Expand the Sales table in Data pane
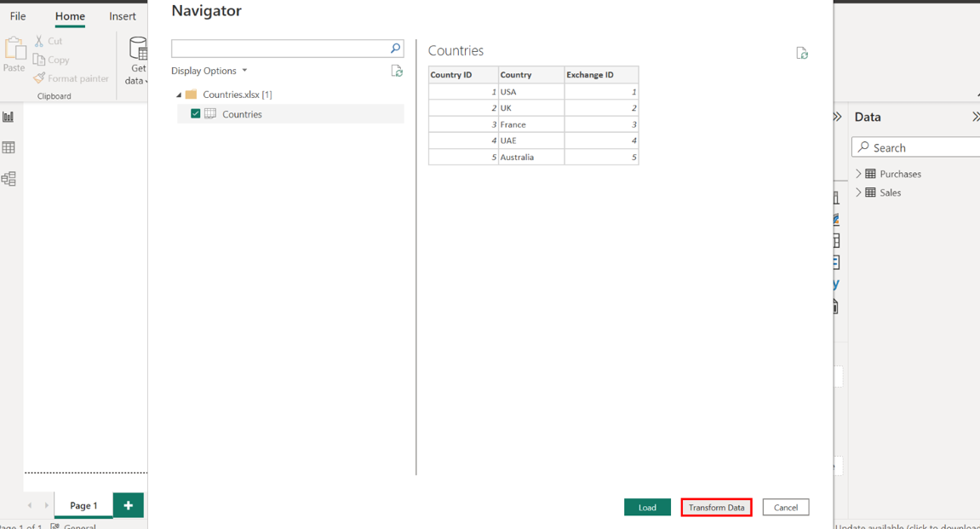The height and width of the screenshot is (529, 980). (x=858, y=193)
